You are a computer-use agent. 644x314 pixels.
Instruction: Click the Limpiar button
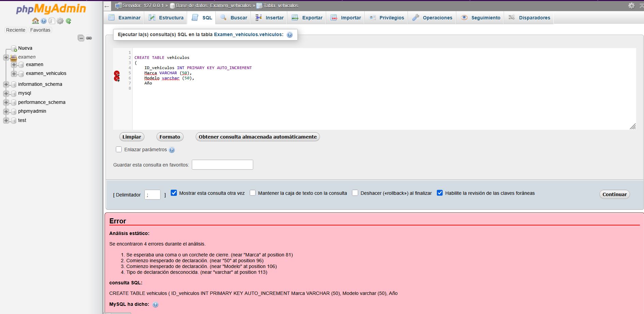tap(132, 137)
